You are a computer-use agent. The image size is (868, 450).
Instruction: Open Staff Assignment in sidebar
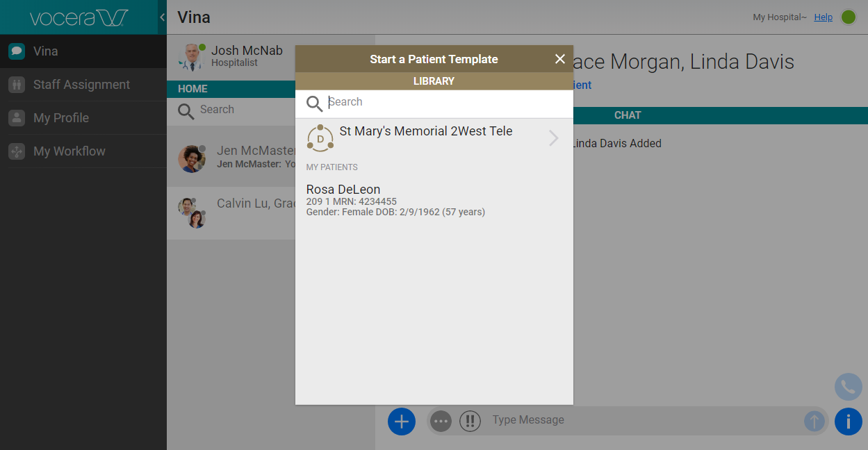pos(81,85)
